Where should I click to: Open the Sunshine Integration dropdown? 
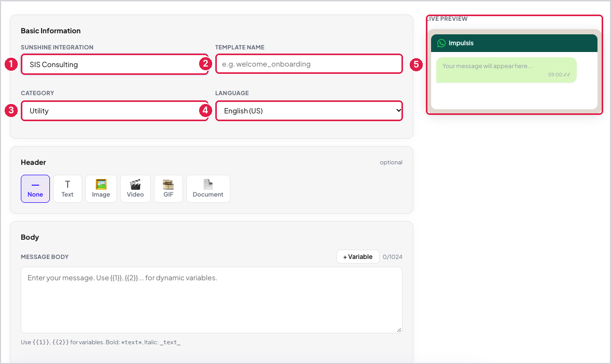click(x=114, y=64)
